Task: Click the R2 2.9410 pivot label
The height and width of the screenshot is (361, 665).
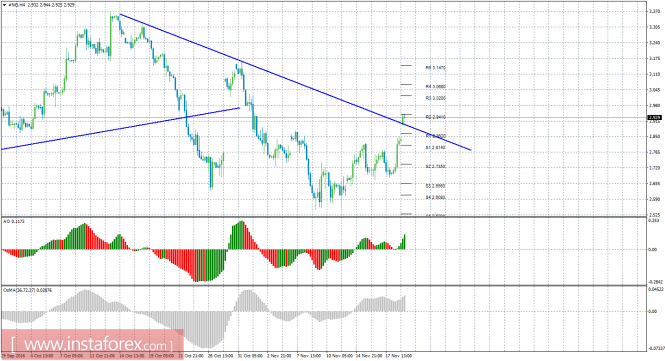Action: [x=436, y=117]
